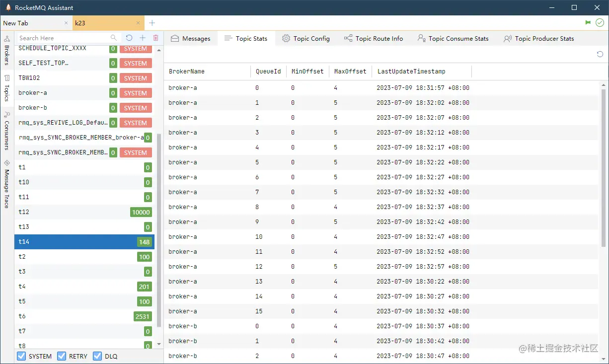The height and width of the screenshot is (364, 609).
Task: Open the Message Trace sidebar panel
Action: (7, 184)
